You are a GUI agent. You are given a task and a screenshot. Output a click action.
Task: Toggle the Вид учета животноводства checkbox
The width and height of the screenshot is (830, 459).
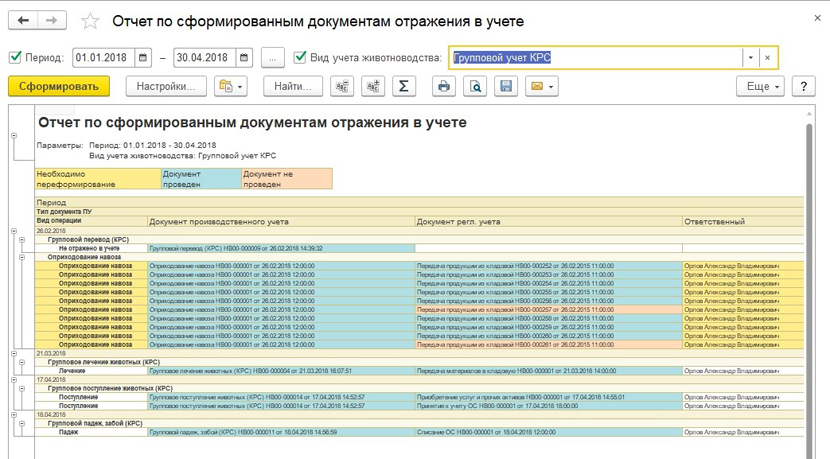pos(300,58)
